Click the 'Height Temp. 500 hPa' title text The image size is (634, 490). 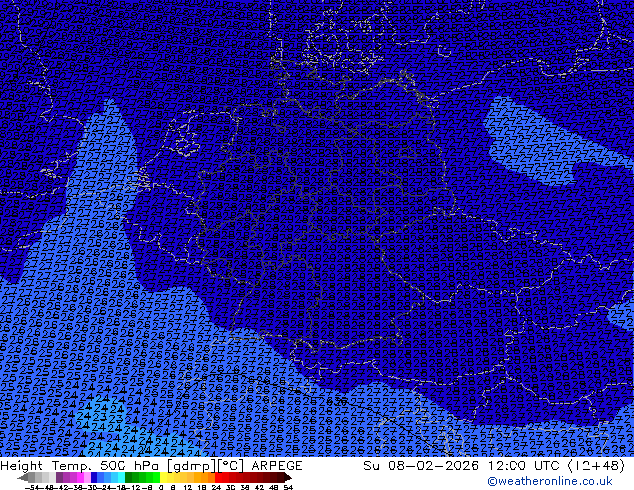click(x=82, y=466)
